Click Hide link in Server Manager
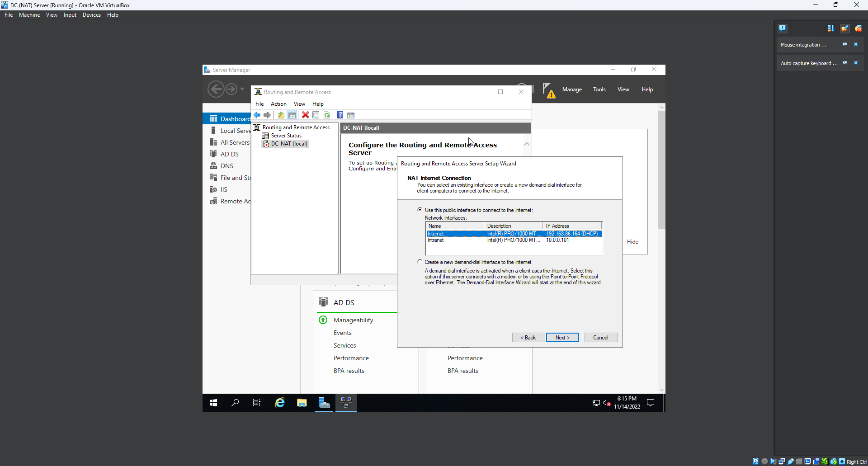Screen dimensions: 868x466 [632, 242]
